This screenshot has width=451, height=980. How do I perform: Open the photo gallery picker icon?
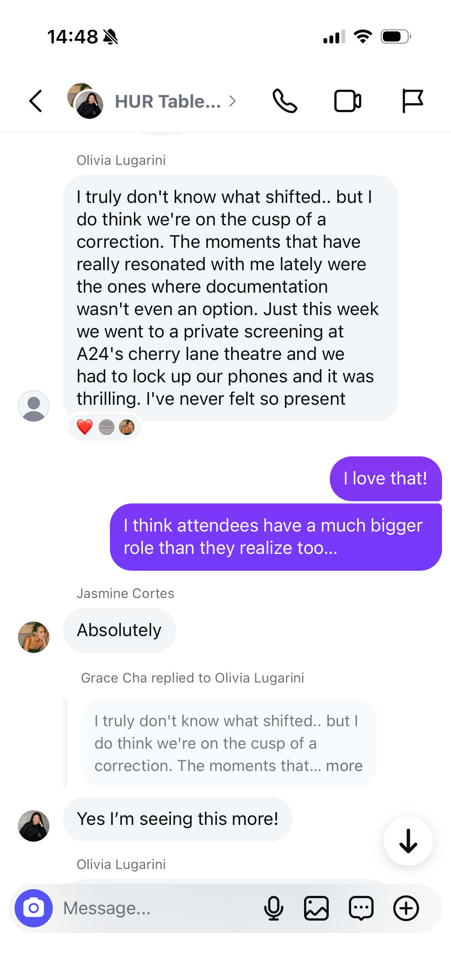(316, 908)
